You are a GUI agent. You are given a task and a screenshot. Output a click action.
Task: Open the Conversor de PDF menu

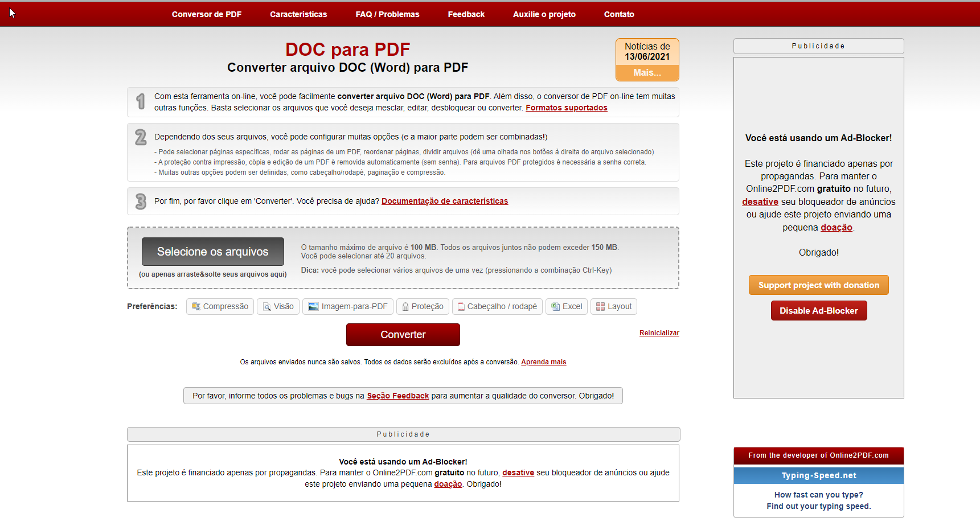[x=207, y=14]
